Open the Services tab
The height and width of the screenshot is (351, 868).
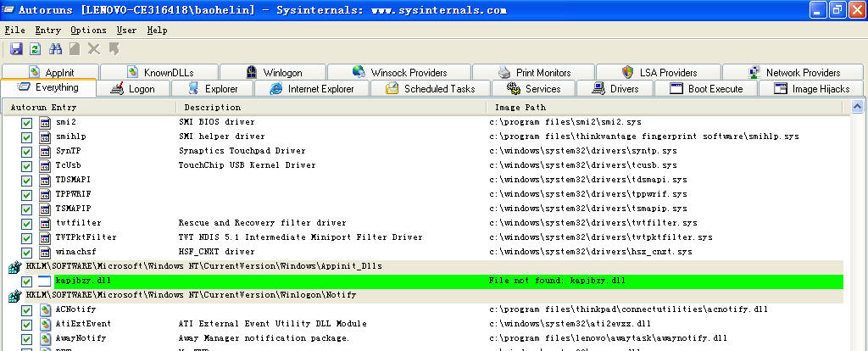click(x=534, y=88)
